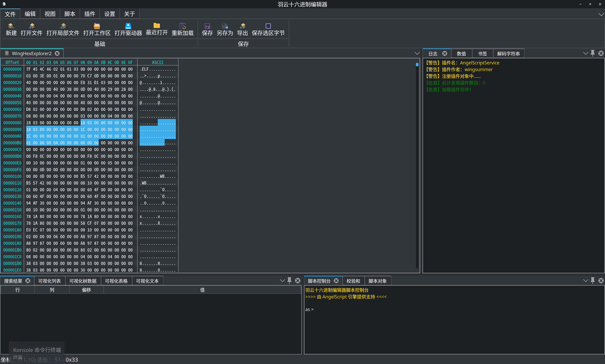
Task: Click the Offset column header in hex view
Action: [x=12, y=62]
